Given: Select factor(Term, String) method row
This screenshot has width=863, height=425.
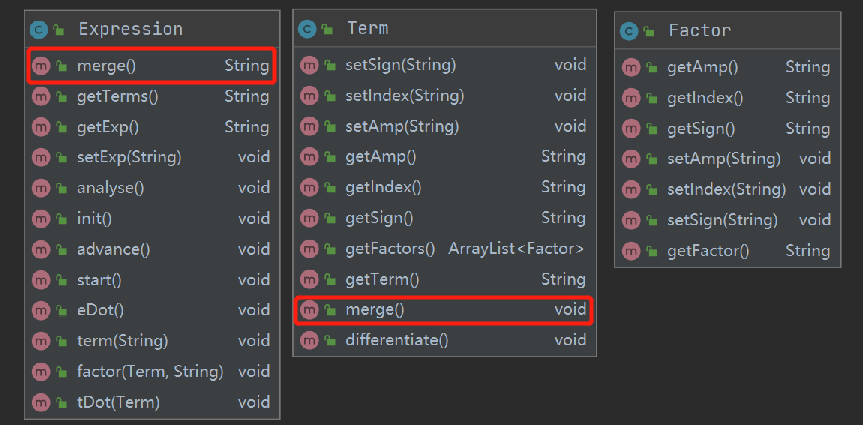Looking at the screenshot, I should point(149,371).
